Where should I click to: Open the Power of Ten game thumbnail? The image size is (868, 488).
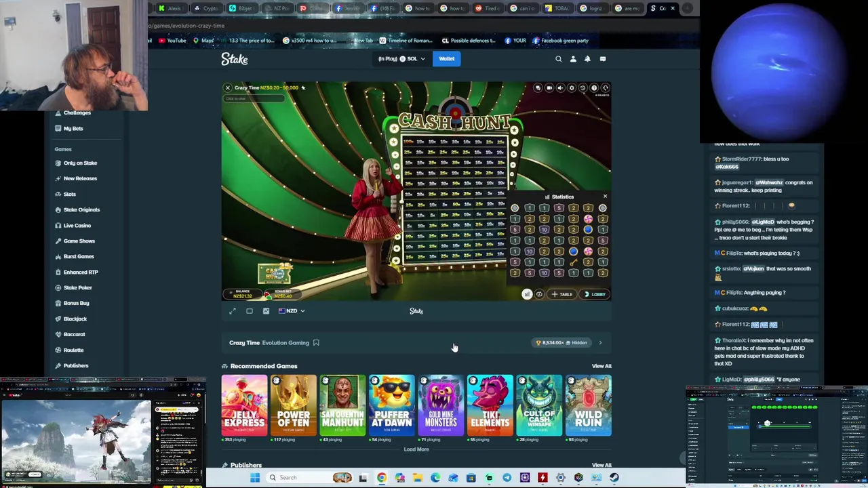click(294, 405)
